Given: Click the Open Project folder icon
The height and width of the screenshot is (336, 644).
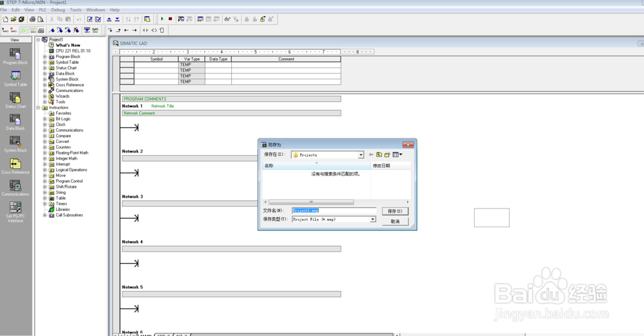Looking at the screenshot, I should click(14, 19).
